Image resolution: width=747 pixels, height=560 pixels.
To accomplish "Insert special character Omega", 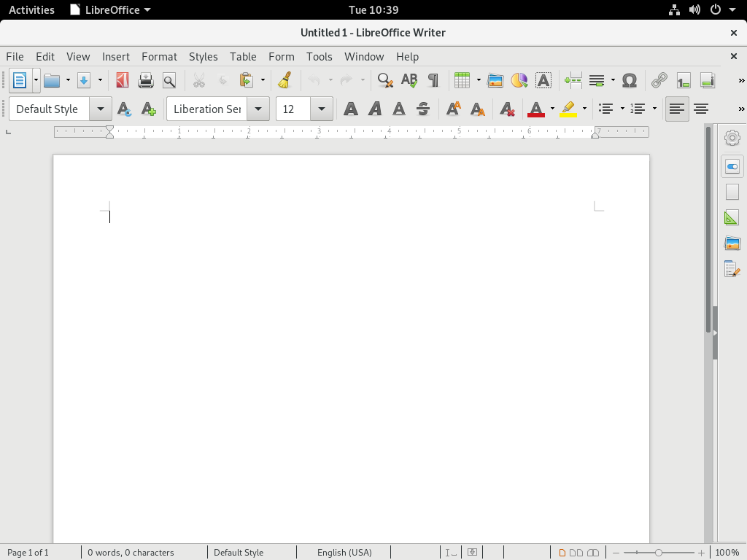I will [630, 80].
